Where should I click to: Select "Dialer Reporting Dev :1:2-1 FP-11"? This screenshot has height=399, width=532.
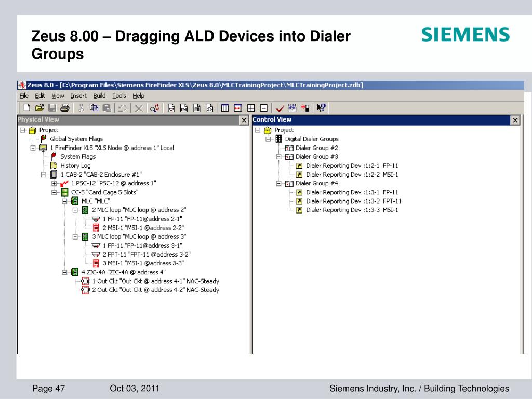tap(352, 166)
